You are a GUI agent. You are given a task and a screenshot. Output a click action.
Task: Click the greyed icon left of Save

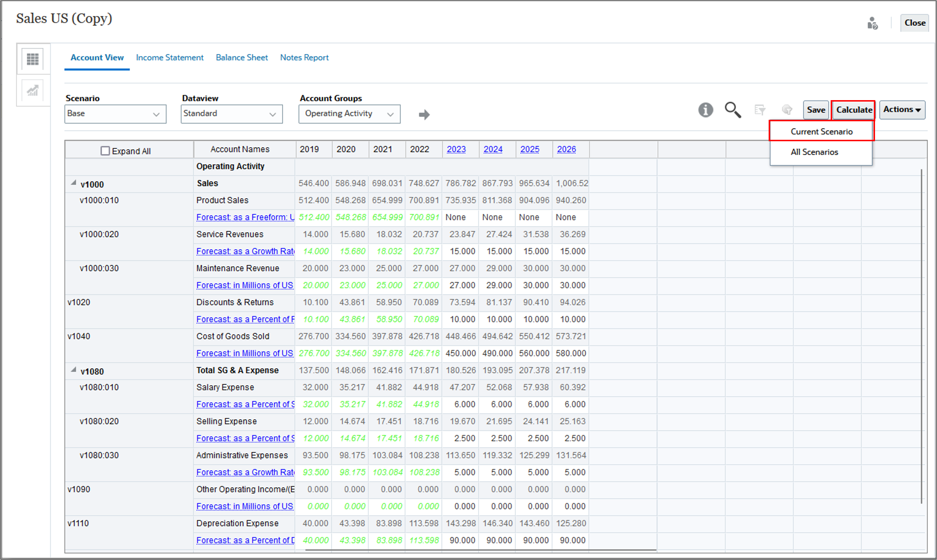point(787,110)
